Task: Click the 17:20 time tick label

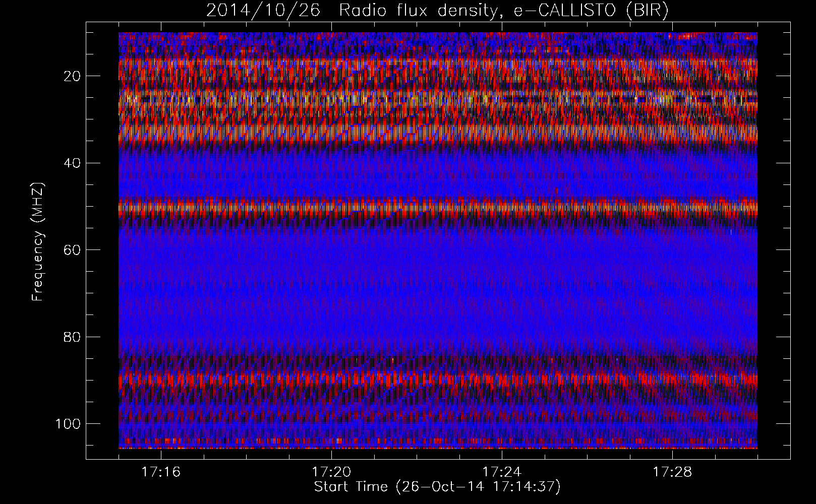Action: coord(331,472)
